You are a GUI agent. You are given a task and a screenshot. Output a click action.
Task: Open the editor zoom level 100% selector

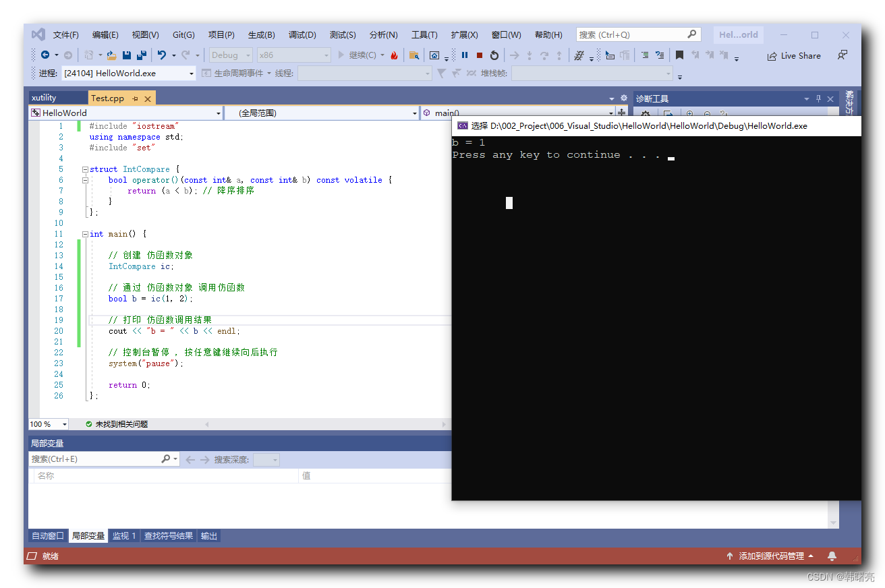[x=47, y=423]
